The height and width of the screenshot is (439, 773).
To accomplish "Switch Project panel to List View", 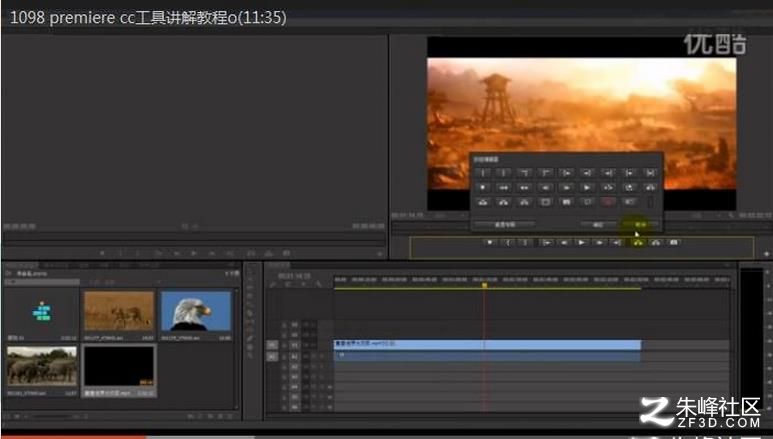I will 8,417.
